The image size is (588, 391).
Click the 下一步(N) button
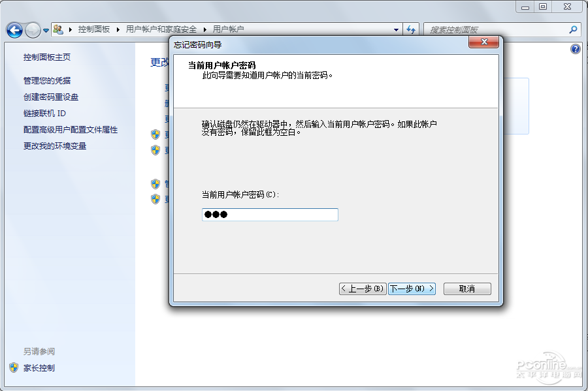coord(412,289)
